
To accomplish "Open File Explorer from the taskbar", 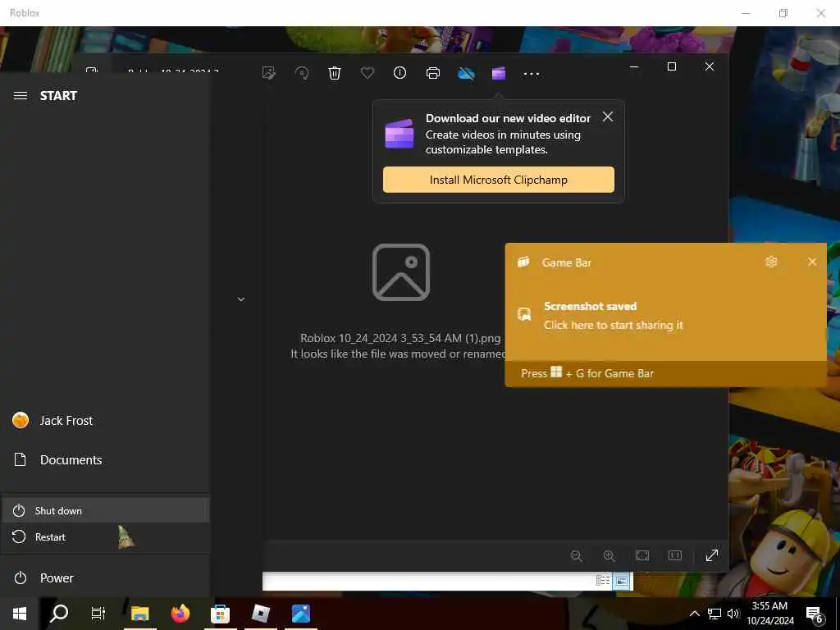I will [139, 614].
